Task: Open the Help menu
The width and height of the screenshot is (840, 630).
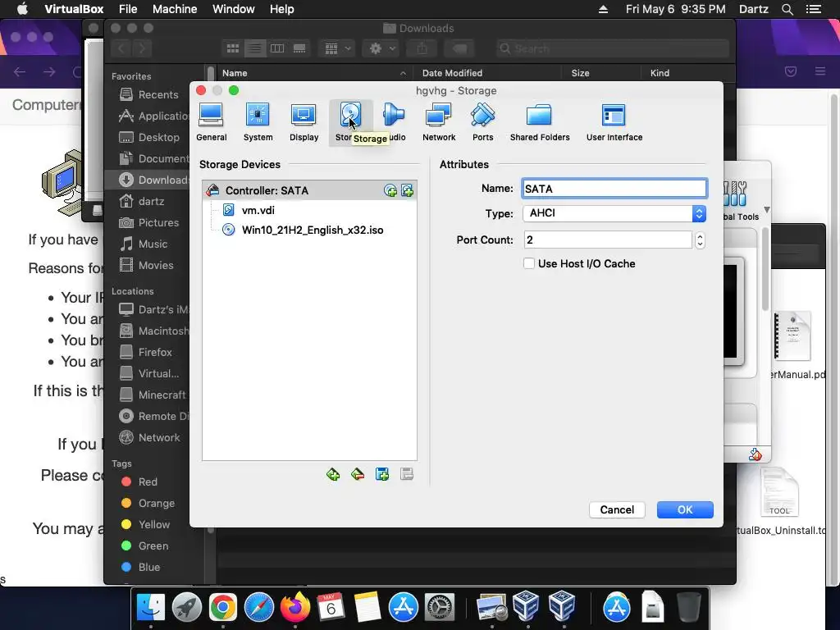Action: (282, 9)
